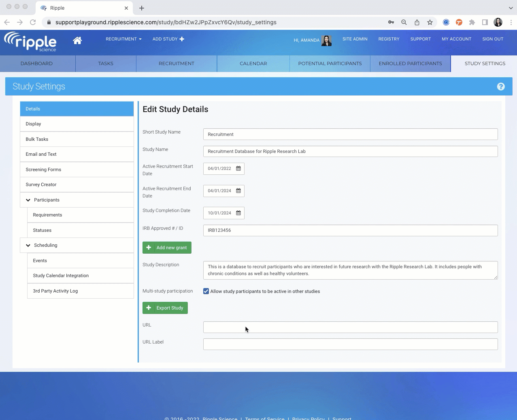
Task: Open the help question mark icon
Action: point(501,87)
